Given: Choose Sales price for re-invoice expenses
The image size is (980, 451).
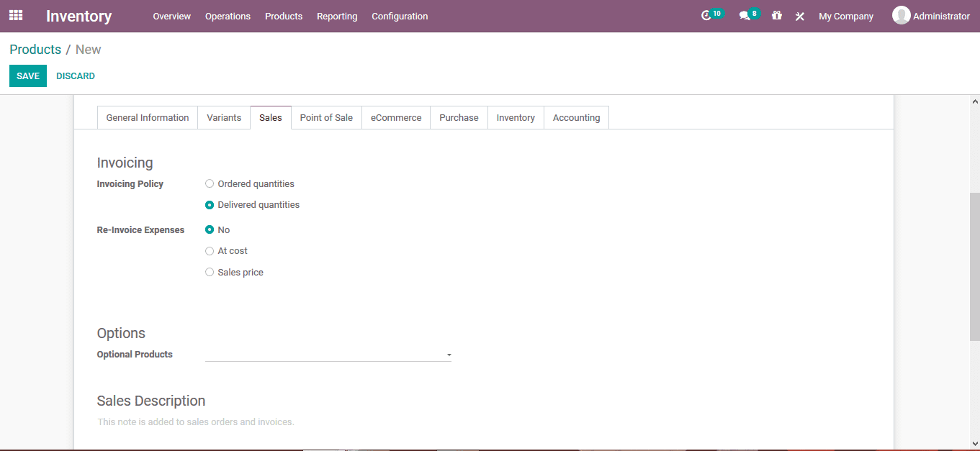Looking at the screenshot, I should point(210,272).
